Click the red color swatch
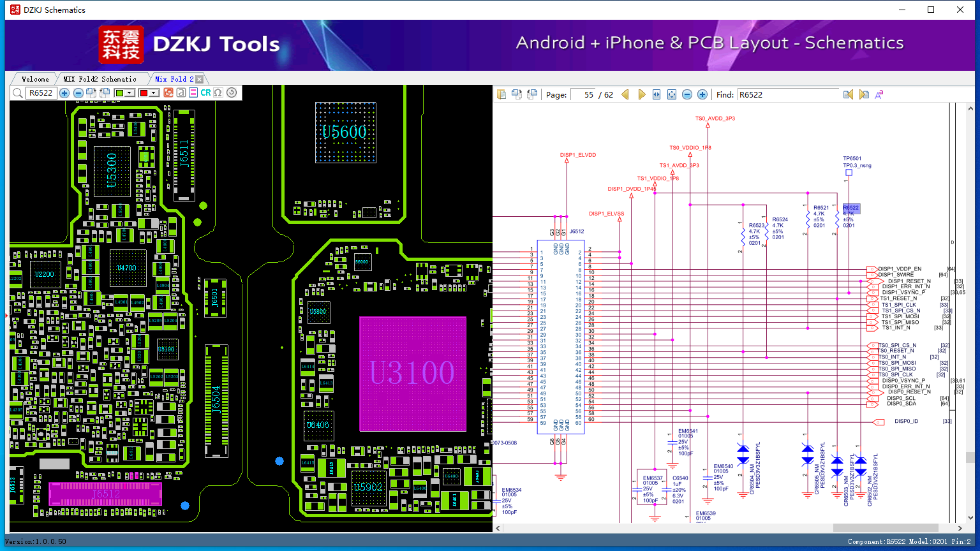The image size is (980, 551). point(144,92)
